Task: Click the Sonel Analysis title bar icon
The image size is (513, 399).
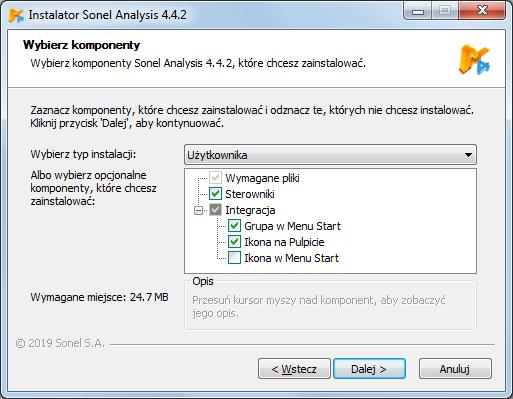Action: 16,15
